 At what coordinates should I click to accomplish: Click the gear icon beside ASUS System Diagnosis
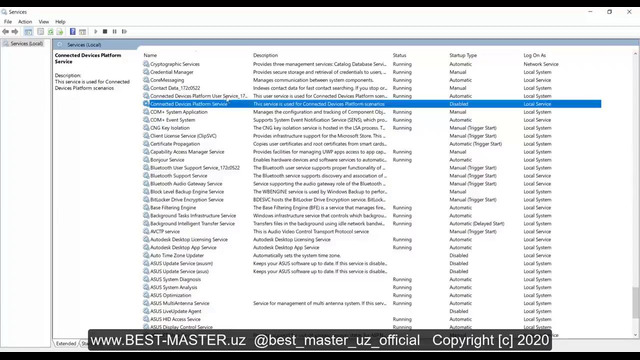146,279
